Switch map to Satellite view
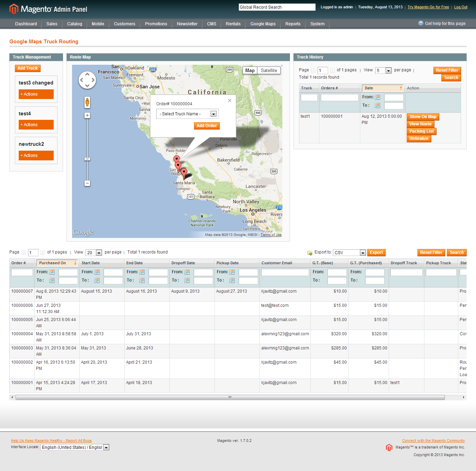The image size is (476, 471). tap(269, 70)
